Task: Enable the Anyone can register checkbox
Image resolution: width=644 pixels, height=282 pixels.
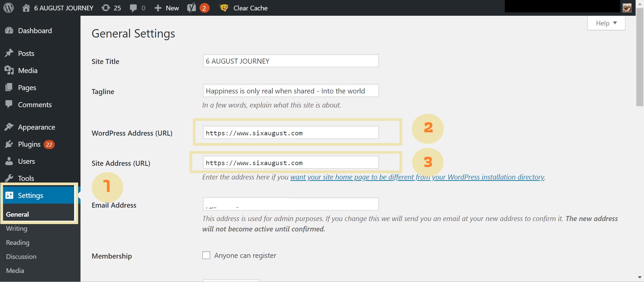Action: [206, 256]
